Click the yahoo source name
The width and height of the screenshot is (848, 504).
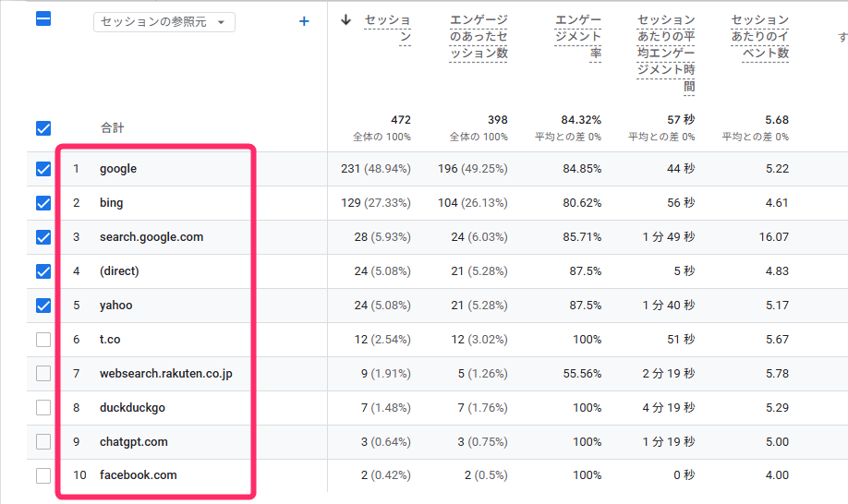[x=115, y=306]
